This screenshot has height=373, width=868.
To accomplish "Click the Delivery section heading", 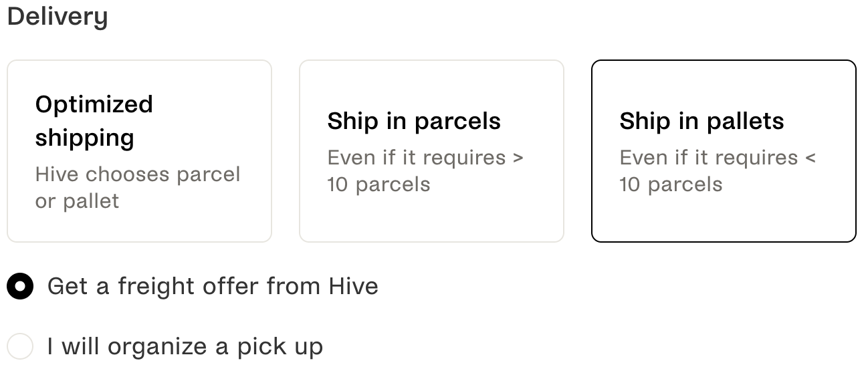I will coord(58,17).
